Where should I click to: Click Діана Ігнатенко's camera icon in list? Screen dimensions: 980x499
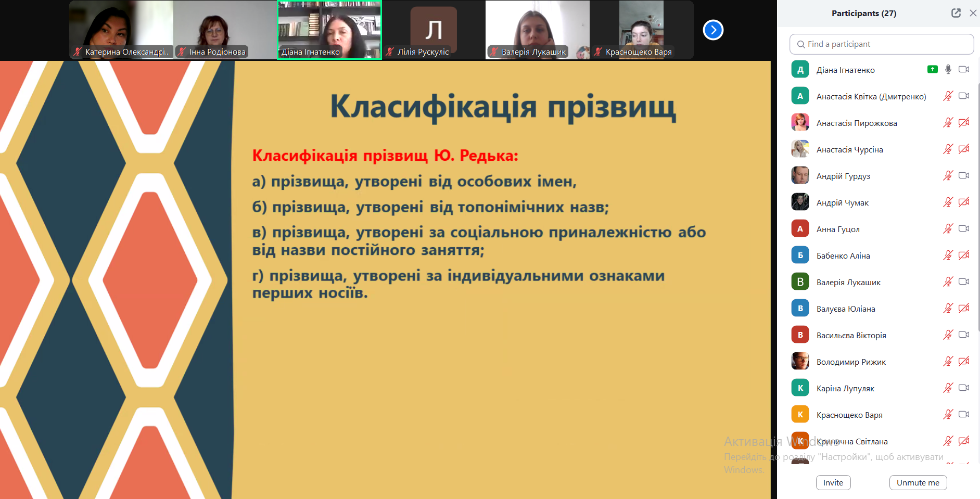964,69
